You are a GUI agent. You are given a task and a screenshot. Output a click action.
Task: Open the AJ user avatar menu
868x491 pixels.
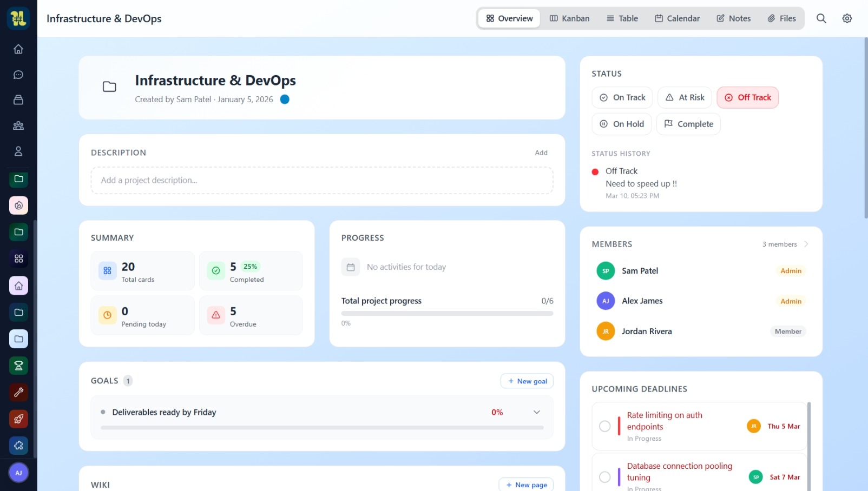[x=18, y=473]
